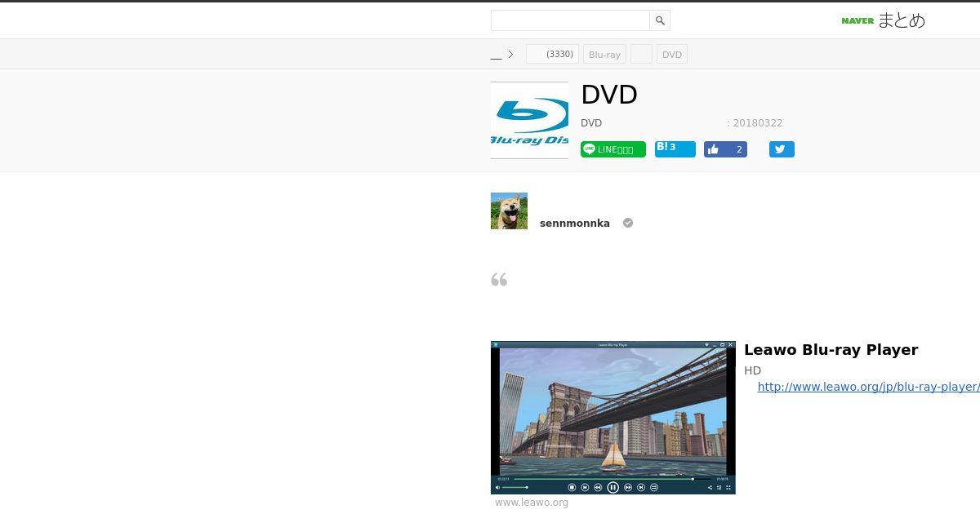Share on Twitter bird button
The image size is (980, 514).
[x=782, y=149]
